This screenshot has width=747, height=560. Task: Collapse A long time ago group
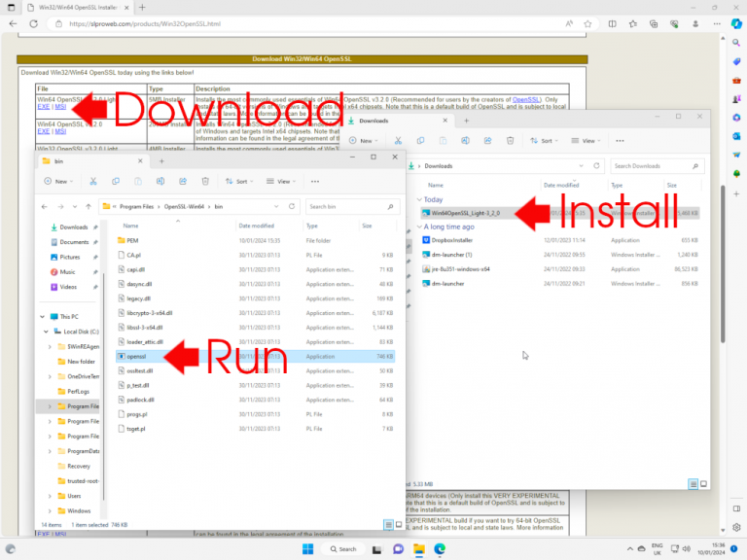419,227
